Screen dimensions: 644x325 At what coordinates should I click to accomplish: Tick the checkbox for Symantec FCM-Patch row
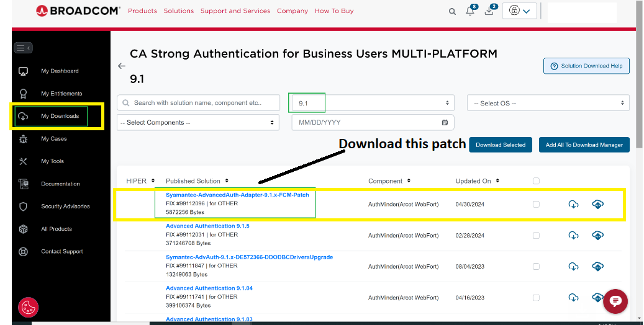536,204
